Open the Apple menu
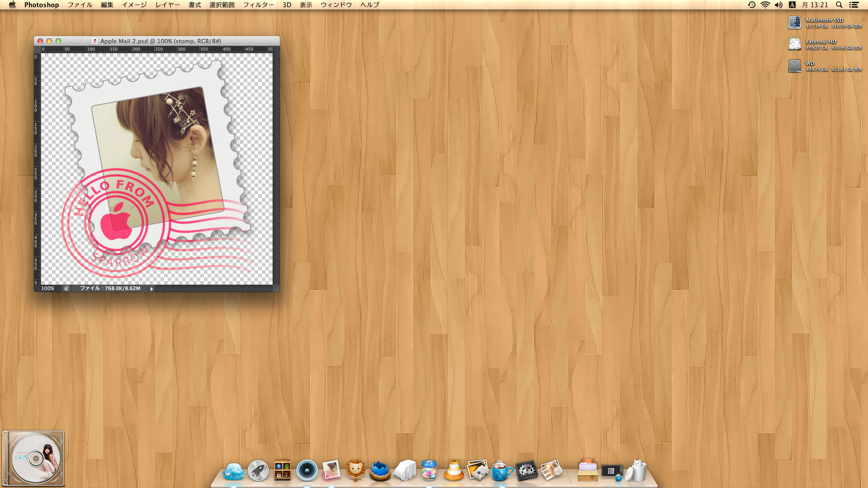This screenshot has height=488, width=868. click(12, 5)
